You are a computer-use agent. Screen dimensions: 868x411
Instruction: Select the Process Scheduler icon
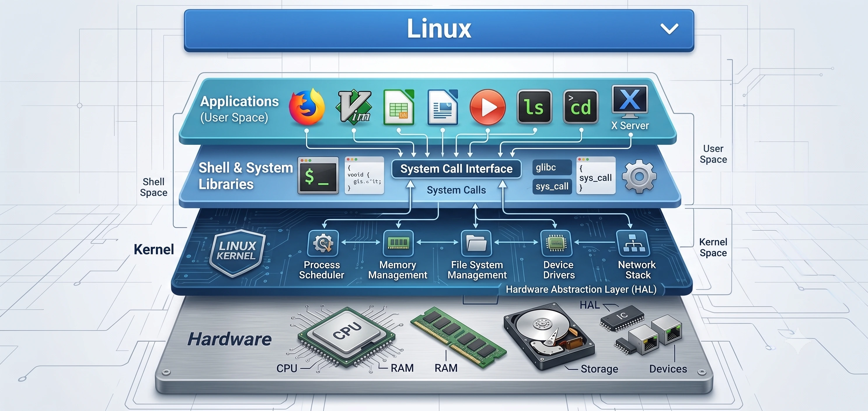[323, 243]
